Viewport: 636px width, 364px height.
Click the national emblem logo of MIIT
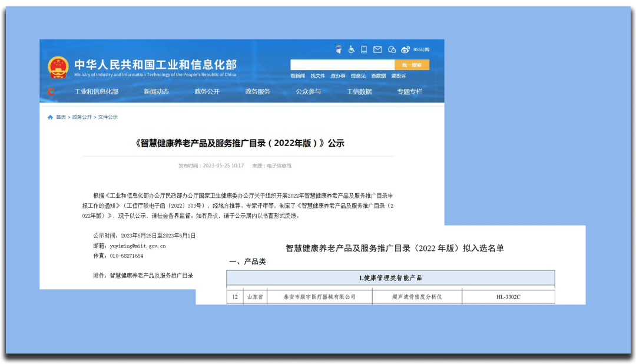click(58, 65)
